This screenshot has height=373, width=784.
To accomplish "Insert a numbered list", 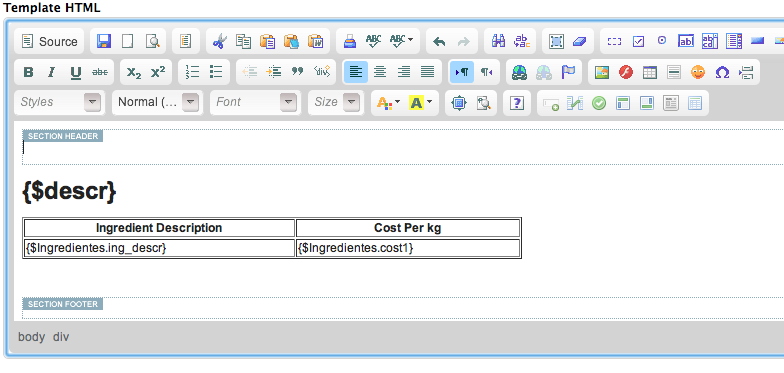I will (x=192, y=72).
